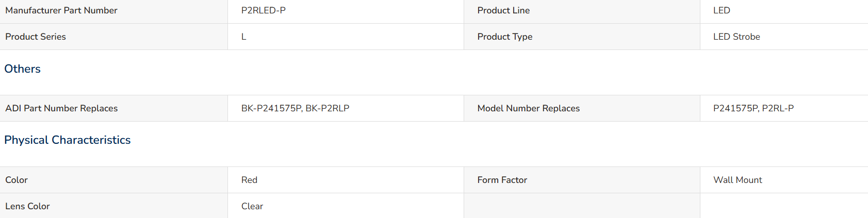Select the Color label cell
The height and width of the screenshot is (218, 868).
coord(113,180)
